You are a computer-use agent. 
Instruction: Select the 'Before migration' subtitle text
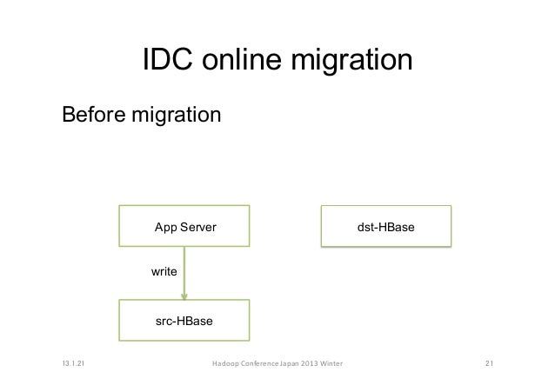tap(142, 115)
